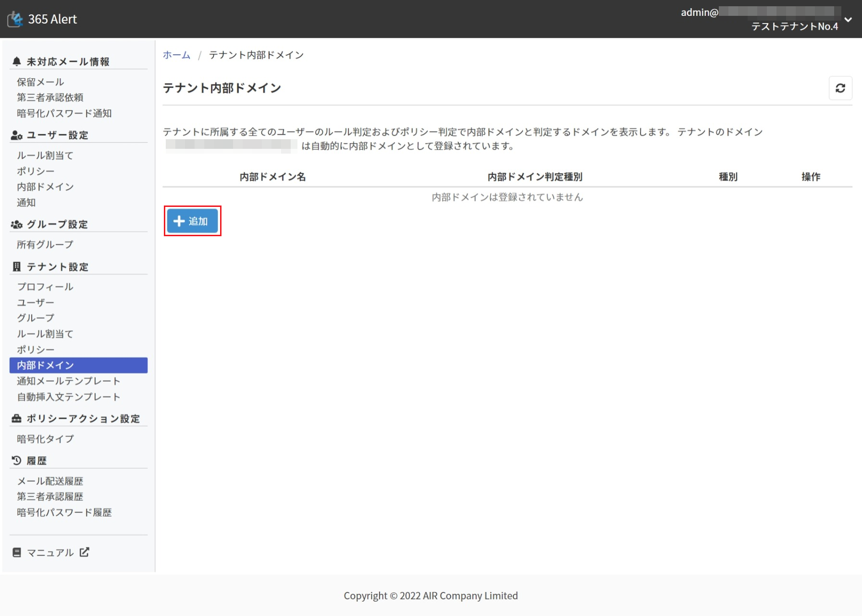Open メール配送履歴 in history section
862x616 pixels.
50,481
